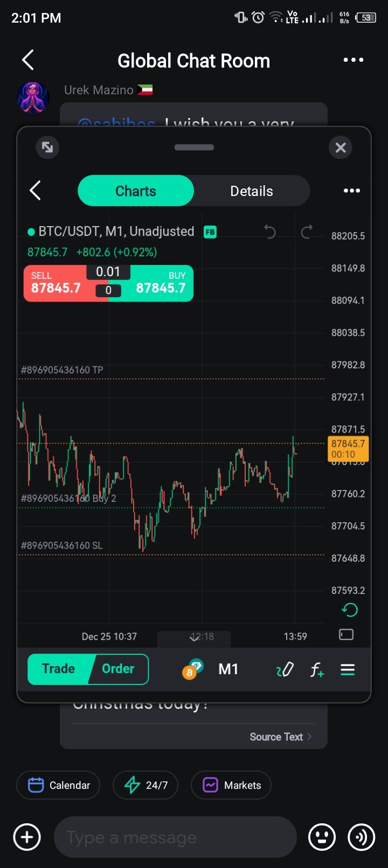388x868 pixels.
Task: Focus the Type a message field
Action: [x=175, y=837]
